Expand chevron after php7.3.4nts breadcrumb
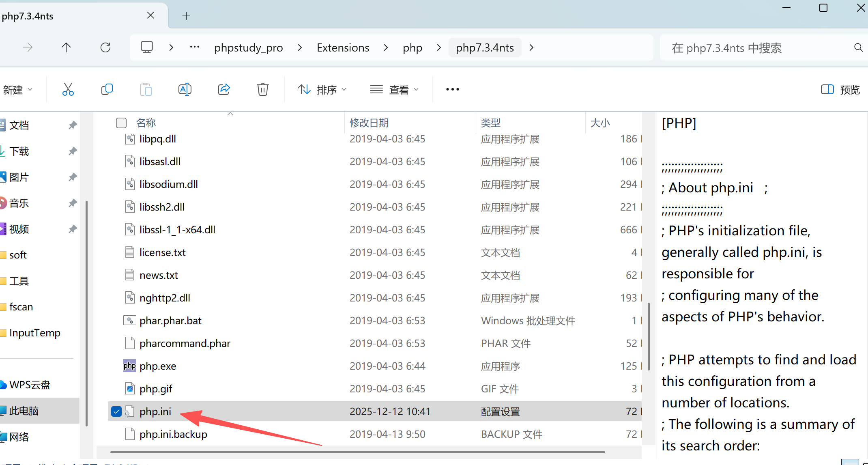The width and height of the screenshot is (868, 465). [x=531, y=47]
